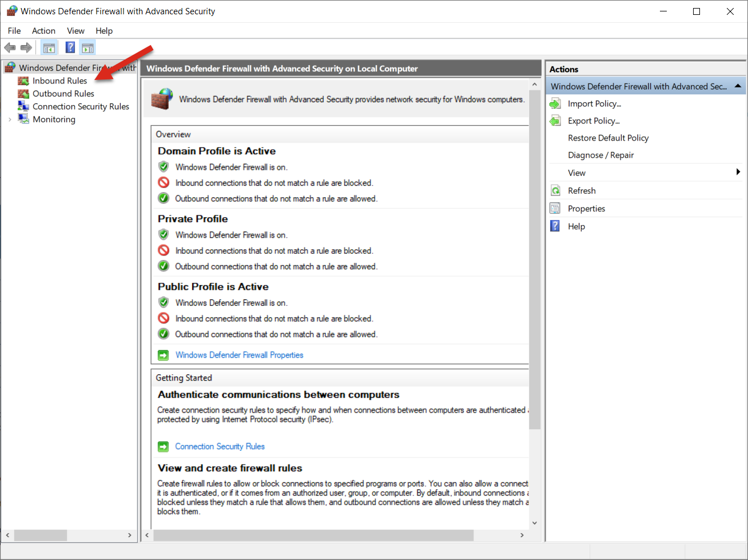Viewport: 748px width, 560px height.
Task: Click the Inbound Rules tree icon
Action: pyautogui.click(x=23, y=81)
